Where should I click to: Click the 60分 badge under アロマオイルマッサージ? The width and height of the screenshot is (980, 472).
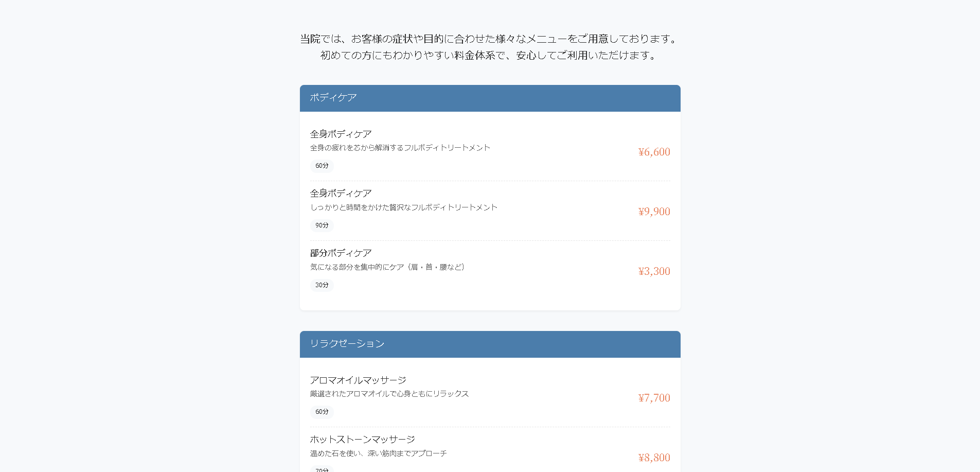[x=322, y=412]
